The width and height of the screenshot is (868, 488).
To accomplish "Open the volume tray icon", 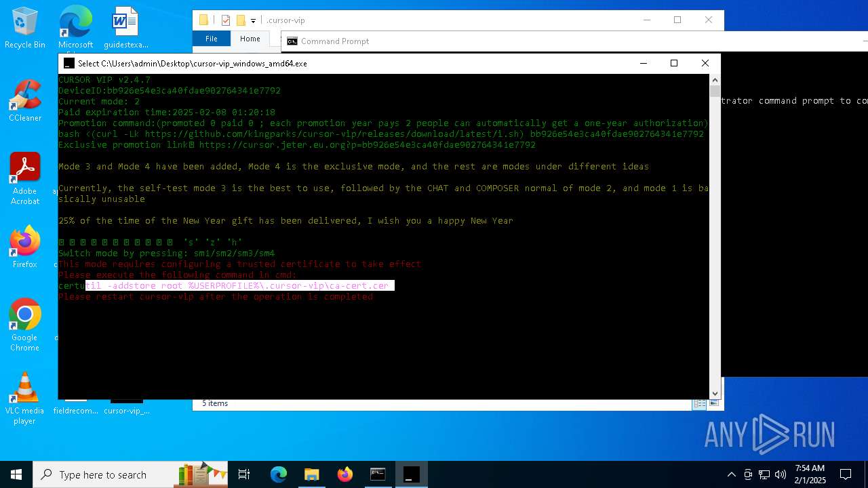I will 781,474.
